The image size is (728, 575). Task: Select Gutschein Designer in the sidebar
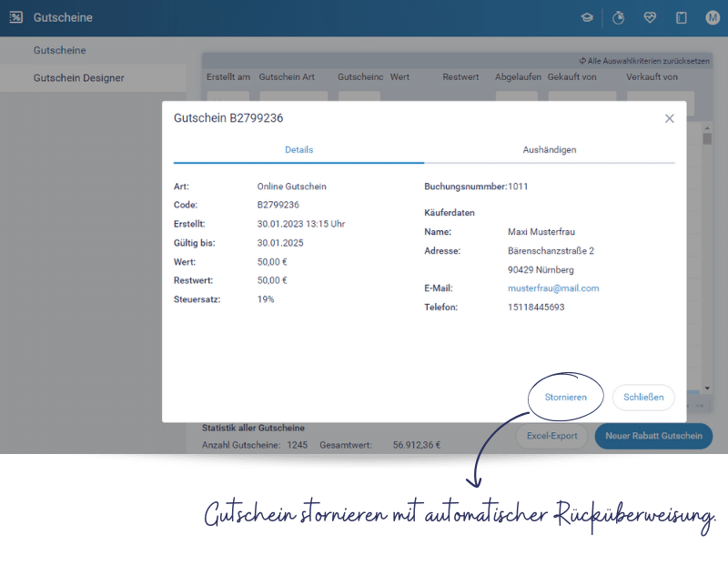(x=78, y=78)
